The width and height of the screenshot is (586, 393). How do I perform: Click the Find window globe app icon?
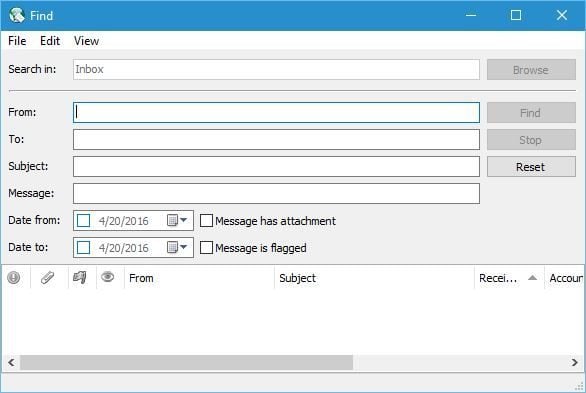pyautogui.click(x=17, y=15)
